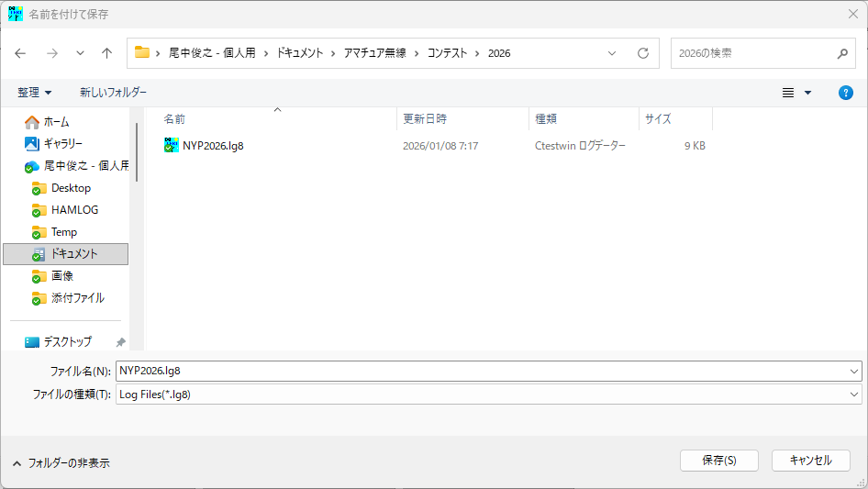Click Ctestwin ログデーター type cell
The image size is (868, 489).
tap(580, 146)
